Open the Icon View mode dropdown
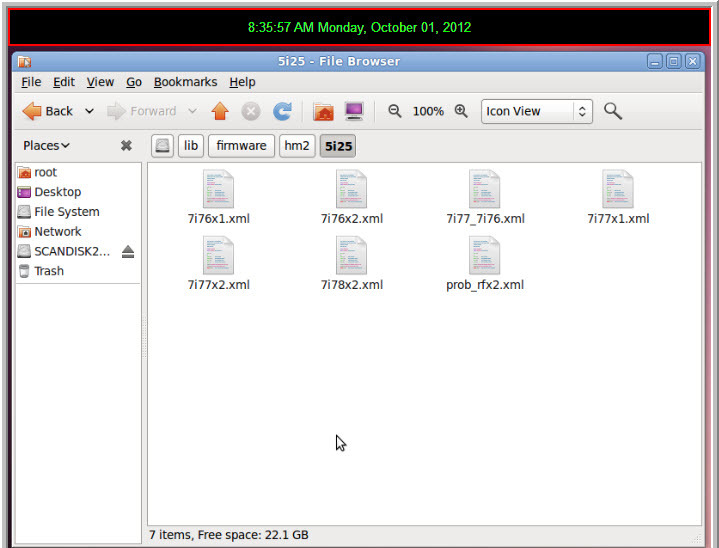 tap(536, 111)
